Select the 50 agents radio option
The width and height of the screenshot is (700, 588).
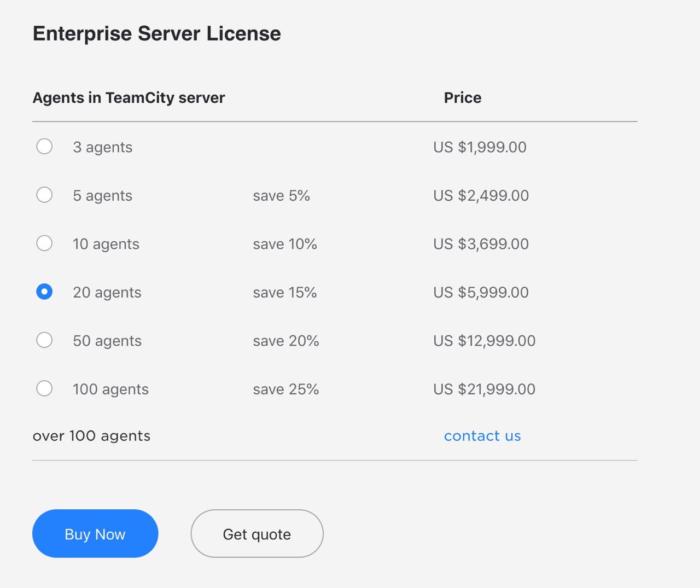[44, 340]
